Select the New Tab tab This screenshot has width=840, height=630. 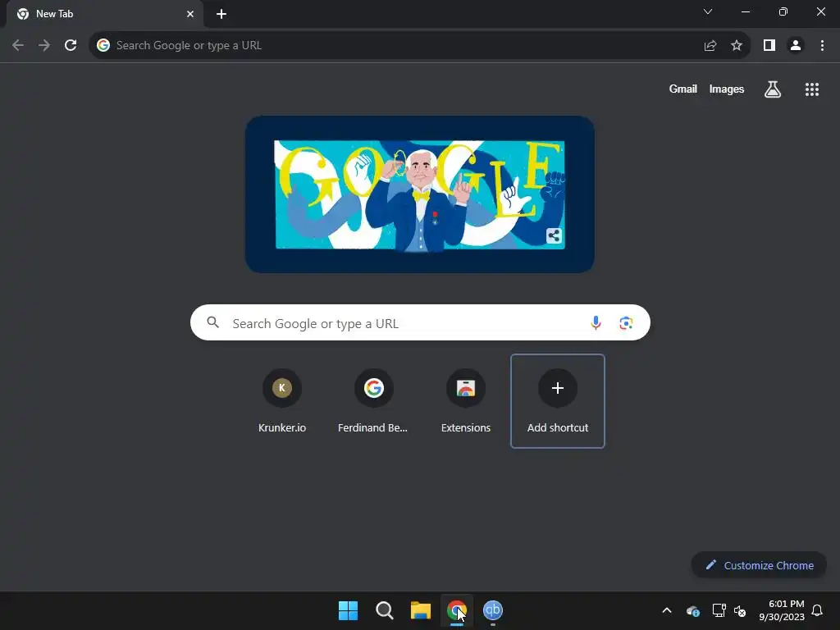coord(104,14)
